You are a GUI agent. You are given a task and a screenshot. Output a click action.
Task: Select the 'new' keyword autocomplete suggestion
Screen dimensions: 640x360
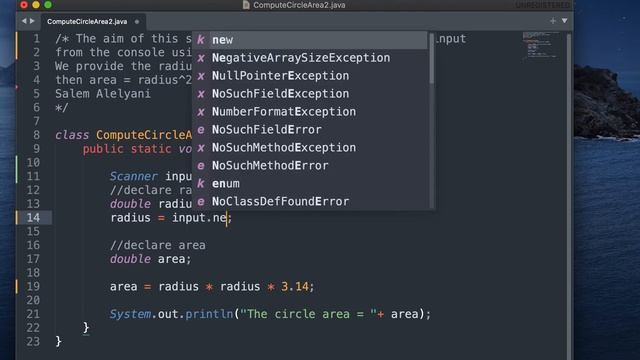(x=310, y=40)
